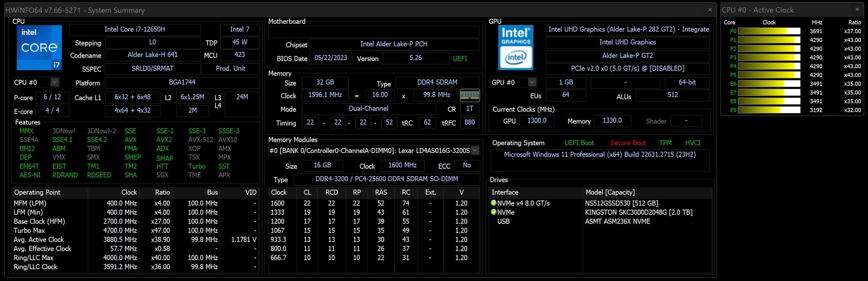Click the BIOS Version value 5.26
The height and width of the screenshot is (281, 868).
415,58
